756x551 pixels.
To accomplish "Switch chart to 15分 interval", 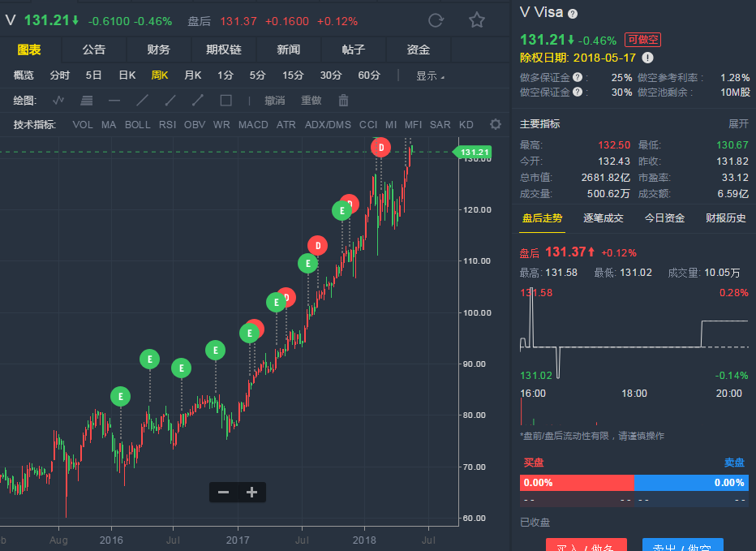I will click(293, 75).
